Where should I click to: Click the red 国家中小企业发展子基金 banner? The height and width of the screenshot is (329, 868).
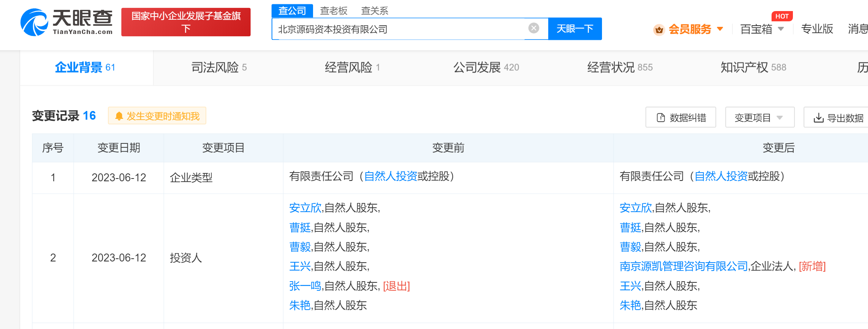coord(186,22)
